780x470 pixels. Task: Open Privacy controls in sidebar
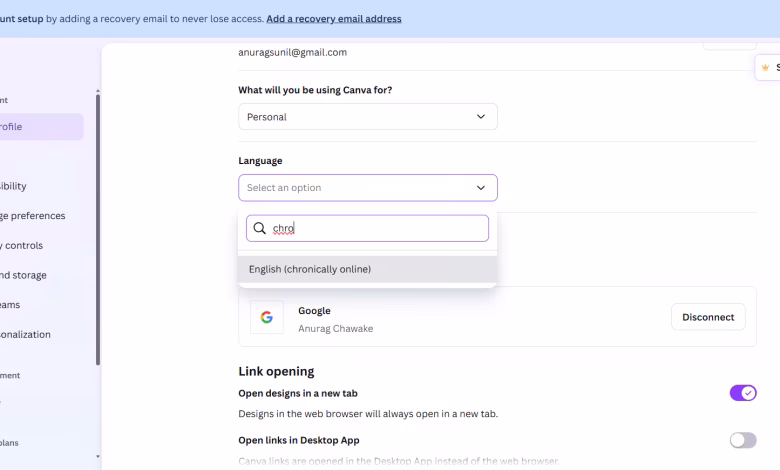23,246
